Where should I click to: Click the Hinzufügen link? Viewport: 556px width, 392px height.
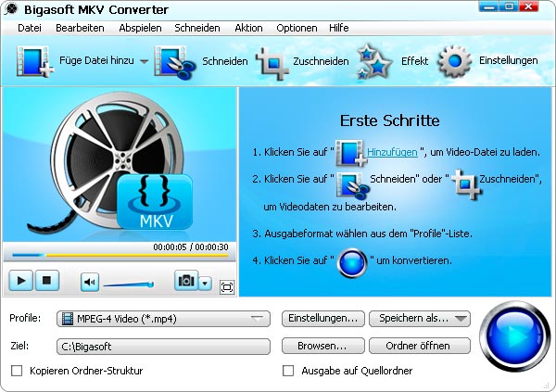392,152
